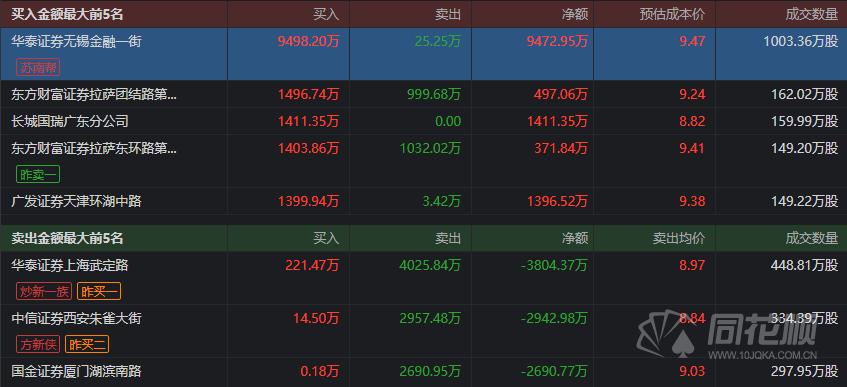This screenshot has height=387, width=847.
Task: Select the 卖出金额最大前5名 header
Action: [68, 238]
